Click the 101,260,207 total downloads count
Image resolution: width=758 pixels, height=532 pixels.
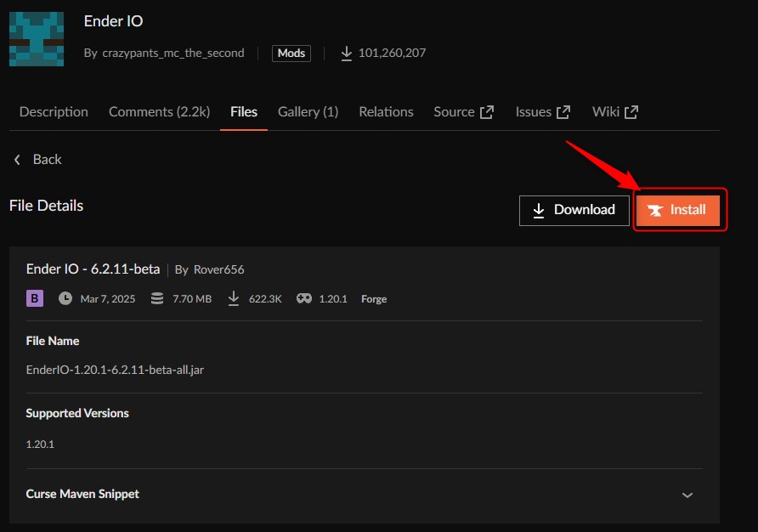click(392, 53)
